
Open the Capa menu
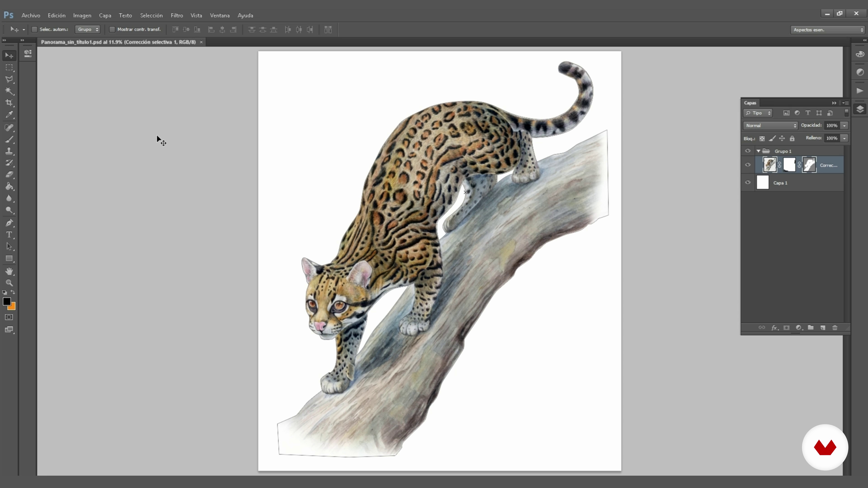pos(105,16)
